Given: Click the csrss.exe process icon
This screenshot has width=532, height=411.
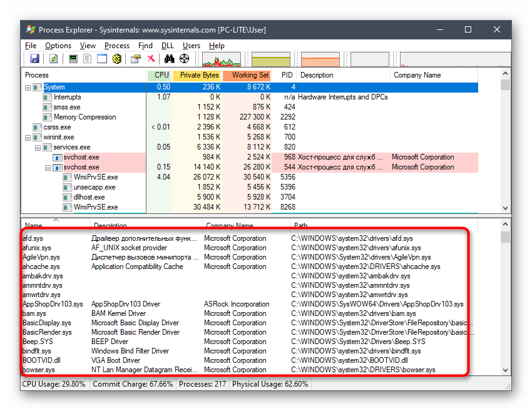Looking at the screenshot, I should click(38, 127).
